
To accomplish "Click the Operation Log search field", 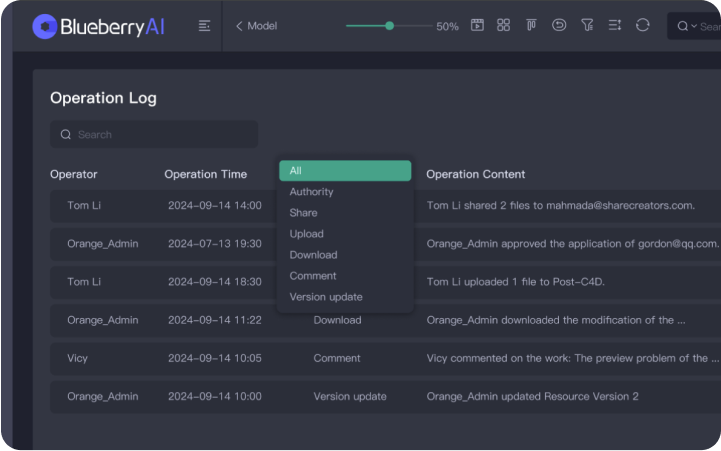I will [154, 135].
